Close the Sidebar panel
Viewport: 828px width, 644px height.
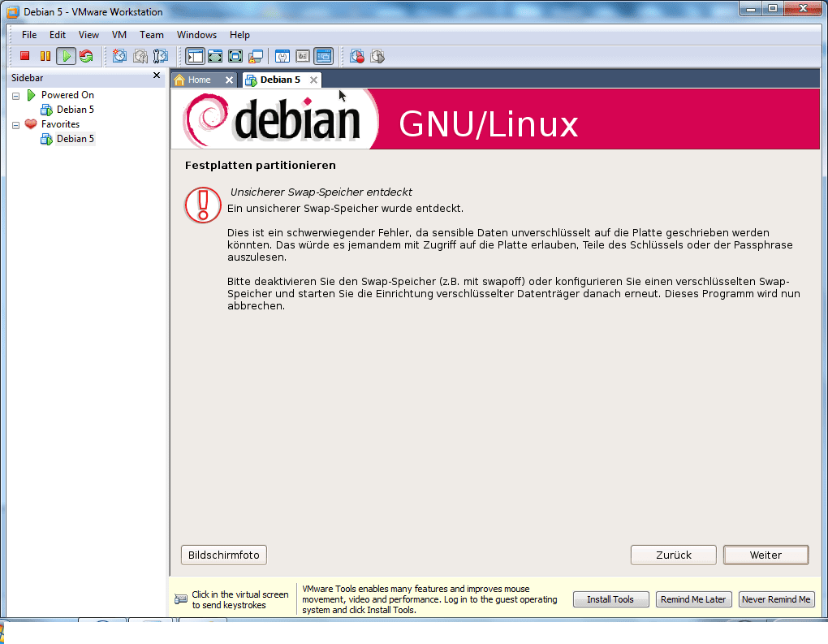pyautogui.click(x=157, y=76)
